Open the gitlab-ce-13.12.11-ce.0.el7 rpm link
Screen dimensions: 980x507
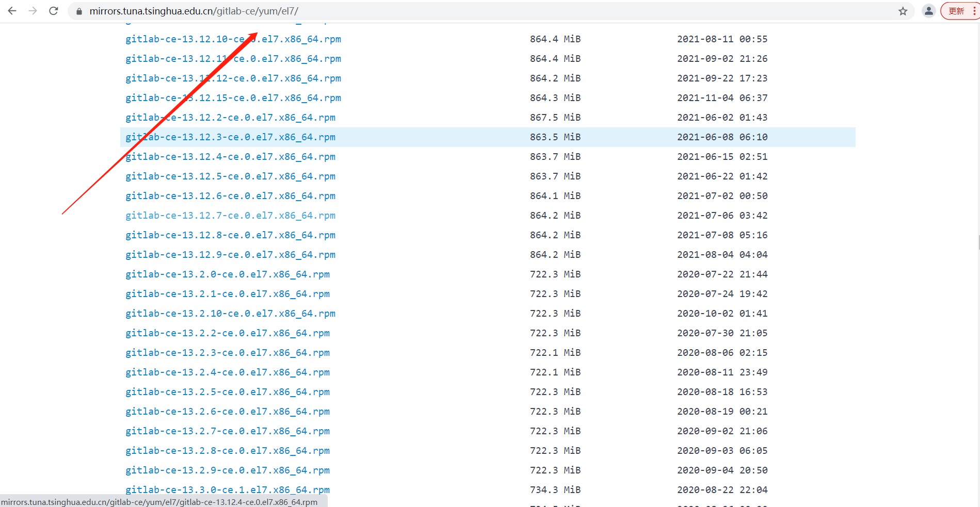(233, 59)
